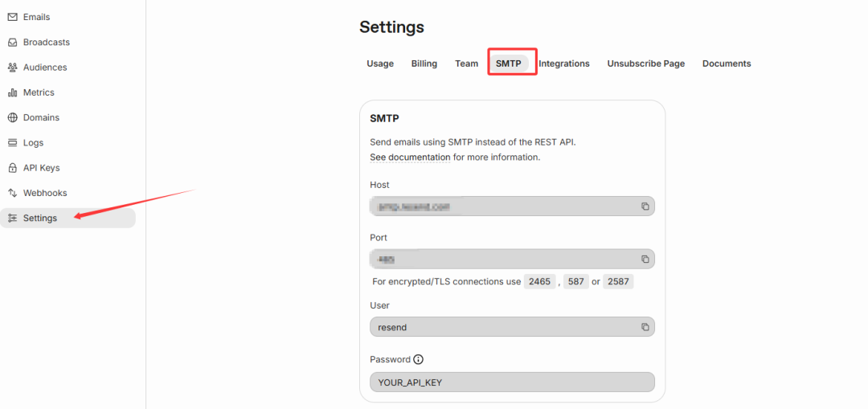Select Settings in the sidebar

tap(68, 218)
